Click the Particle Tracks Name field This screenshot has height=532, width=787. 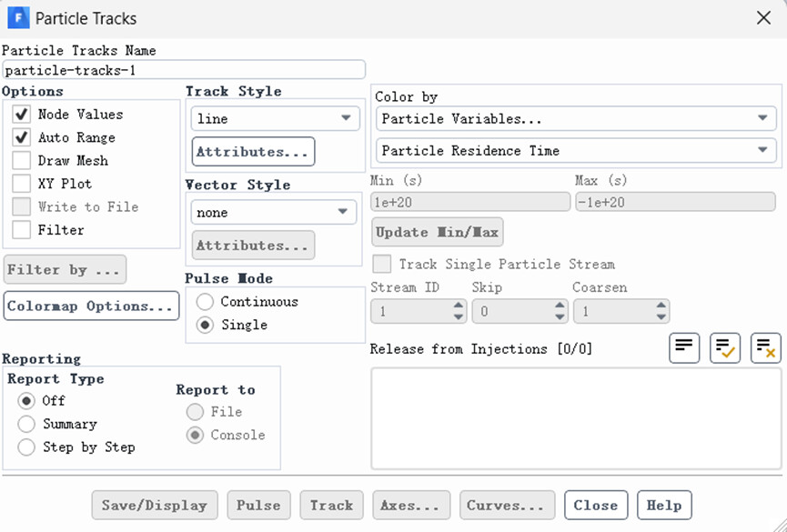pos(184,70)
